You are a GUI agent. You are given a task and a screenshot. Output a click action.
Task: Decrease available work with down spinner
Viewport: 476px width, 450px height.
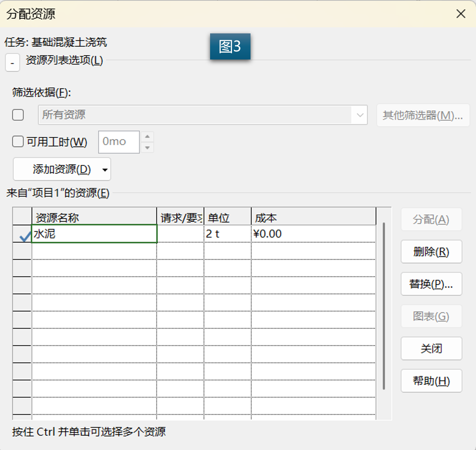click(147, 147)
